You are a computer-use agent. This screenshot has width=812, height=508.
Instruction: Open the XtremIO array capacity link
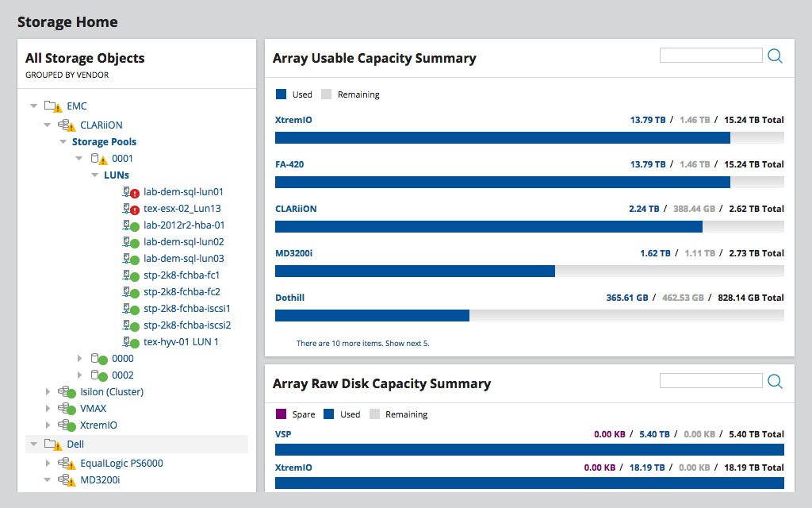coord(292,119)
